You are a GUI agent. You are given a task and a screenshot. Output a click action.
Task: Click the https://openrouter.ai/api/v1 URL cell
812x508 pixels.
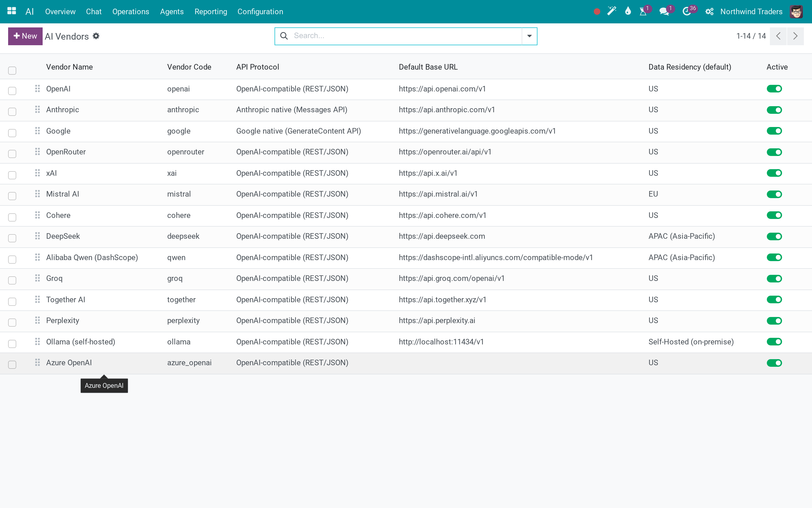point(445,152)
